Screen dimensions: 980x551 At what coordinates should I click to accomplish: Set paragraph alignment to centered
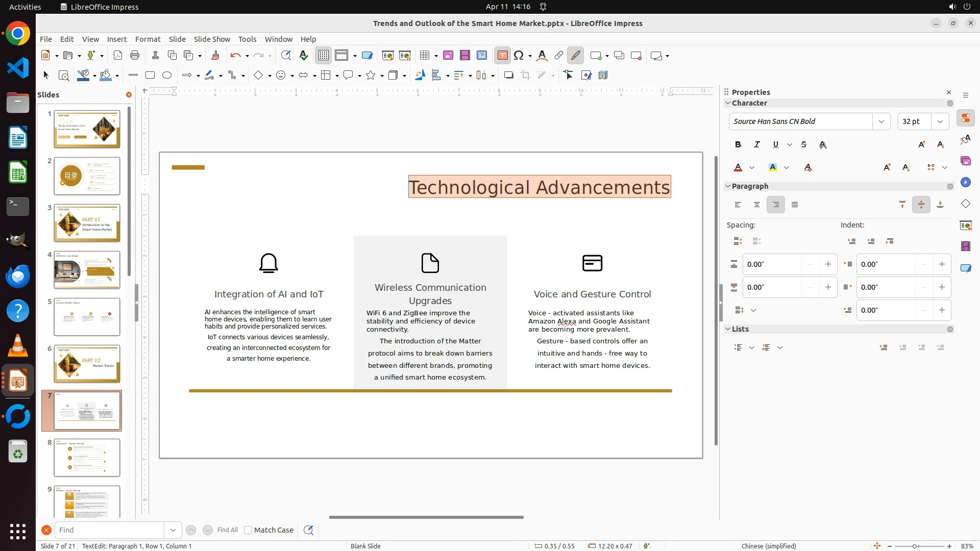(x=756, y=205)
